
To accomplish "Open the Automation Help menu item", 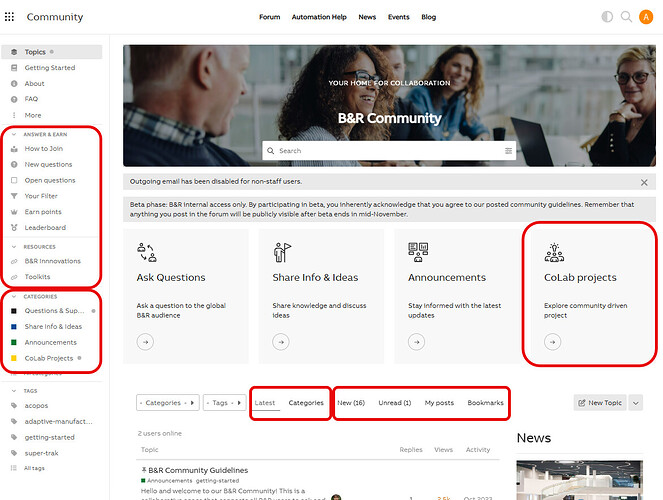I will point(319,17).
